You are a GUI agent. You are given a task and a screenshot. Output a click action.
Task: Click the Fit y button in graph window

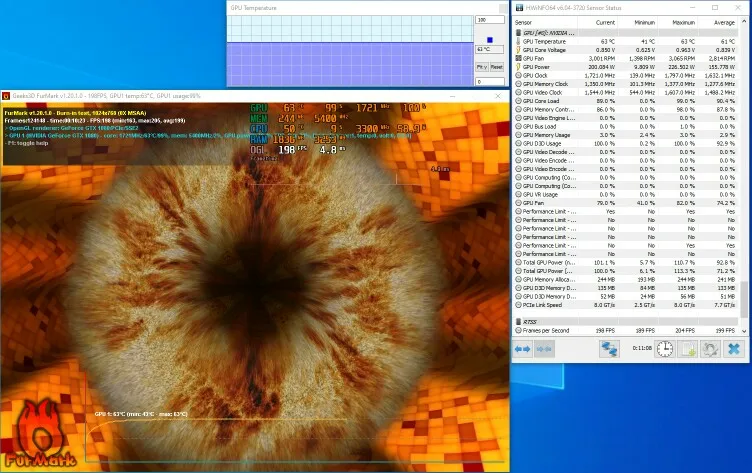[x=482, y=67]
